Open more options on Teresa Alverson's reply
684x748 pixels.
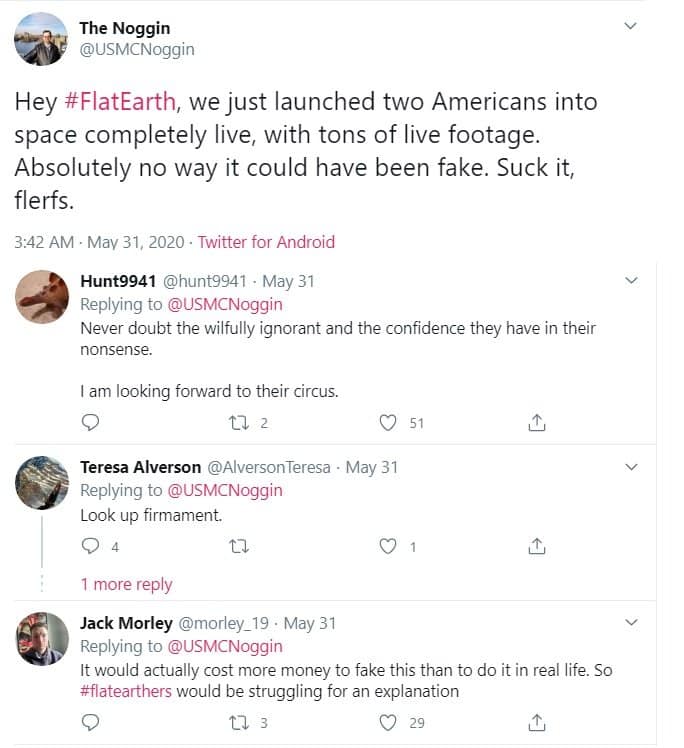coord(630,466)
